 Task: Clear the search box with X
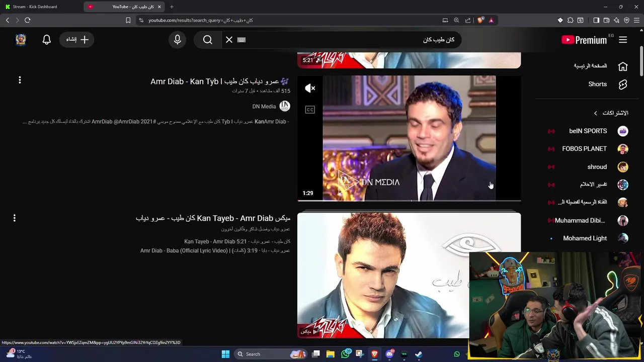tap(229, 40)
